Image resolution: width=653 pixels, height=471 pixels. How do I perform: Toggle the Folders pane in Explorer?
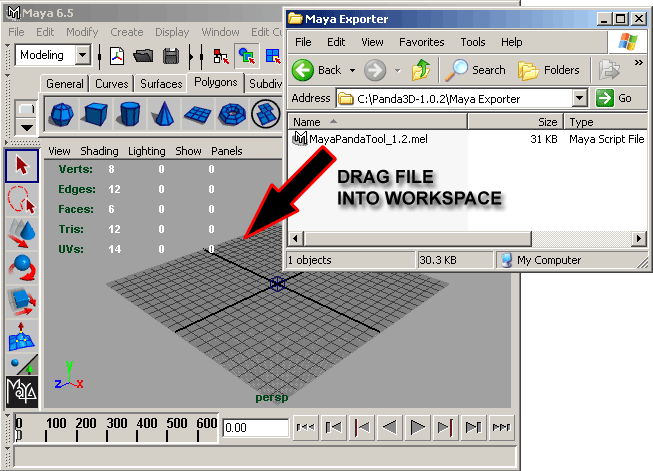point(549,70)
